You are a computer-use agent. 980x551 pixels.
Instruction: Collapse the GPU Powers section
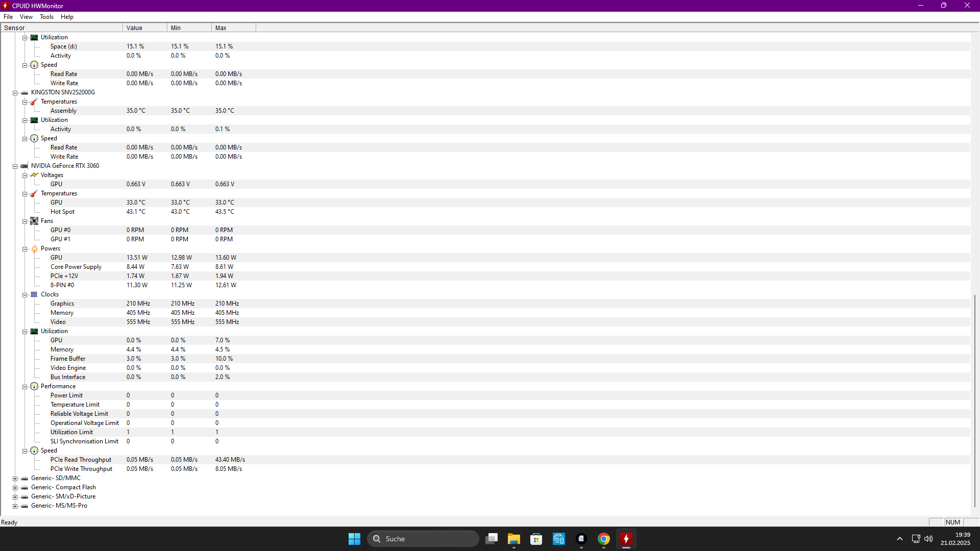[24, 249]
